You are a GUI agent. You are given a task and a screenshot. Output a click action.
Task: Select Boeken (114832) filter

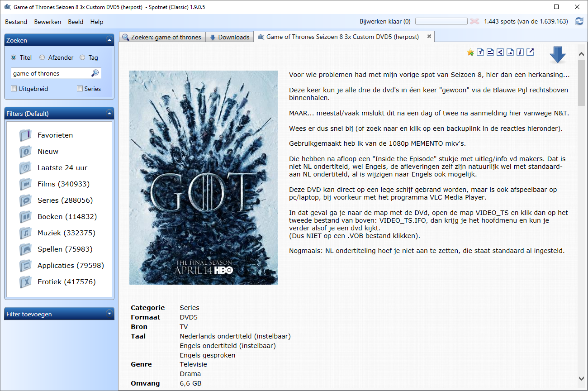(67, 216)
